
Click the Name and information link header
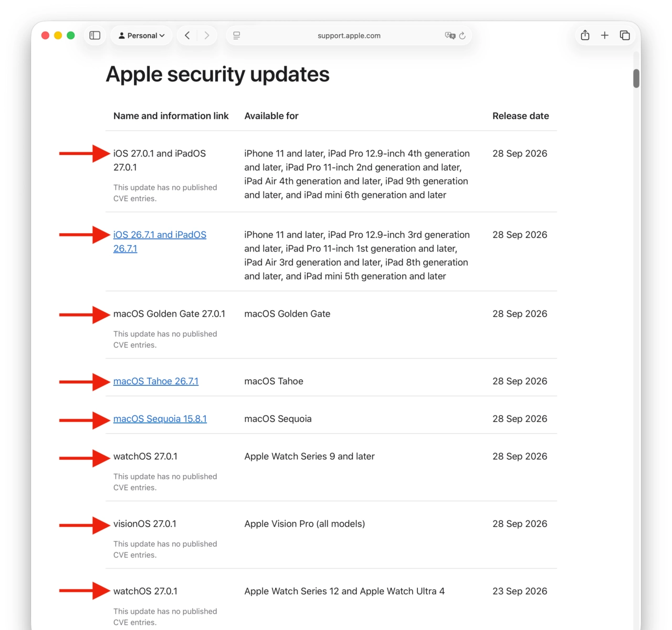tap(171, 116)
